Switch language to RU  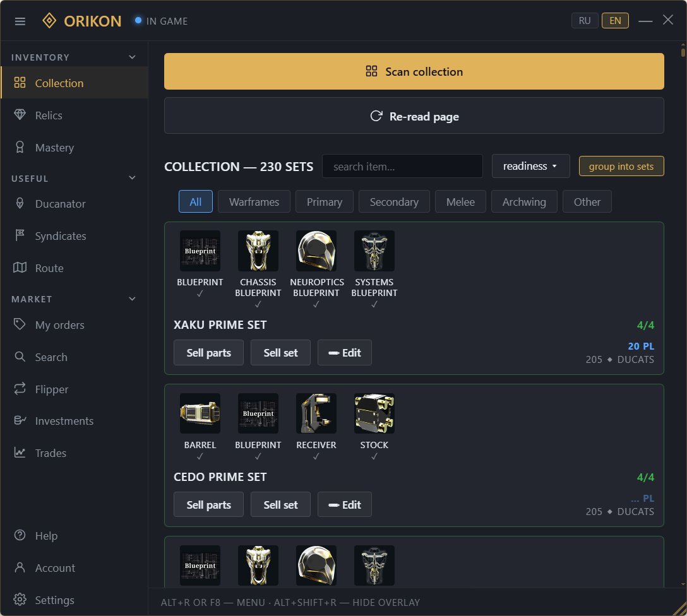click(x=585, y=21)
